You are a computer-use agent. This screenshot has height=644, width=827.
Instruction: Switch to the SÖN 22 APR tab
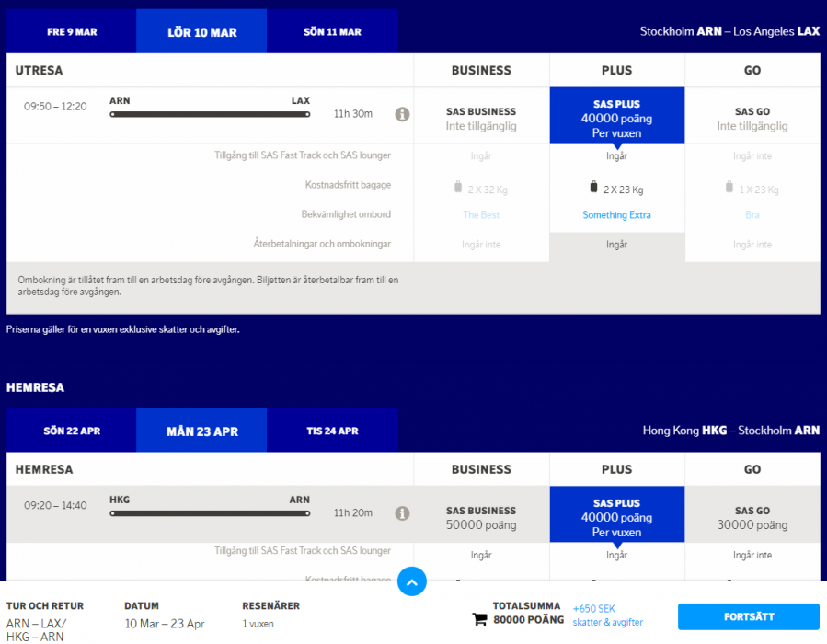72,431
